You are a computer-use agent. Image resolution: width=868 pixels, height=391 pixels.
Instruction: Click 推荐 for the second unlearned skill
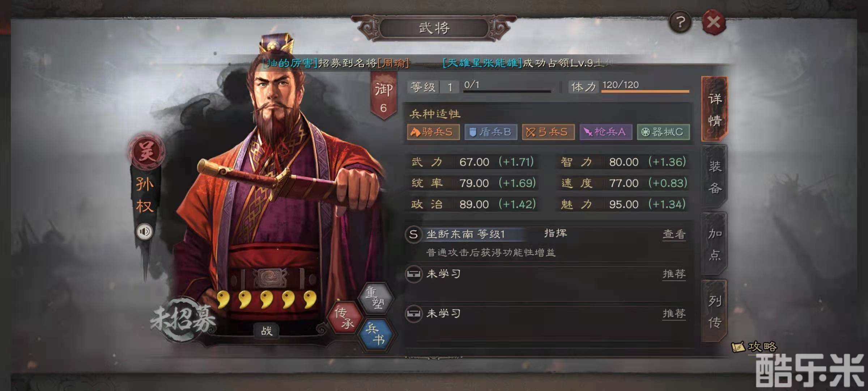(674, 314)
